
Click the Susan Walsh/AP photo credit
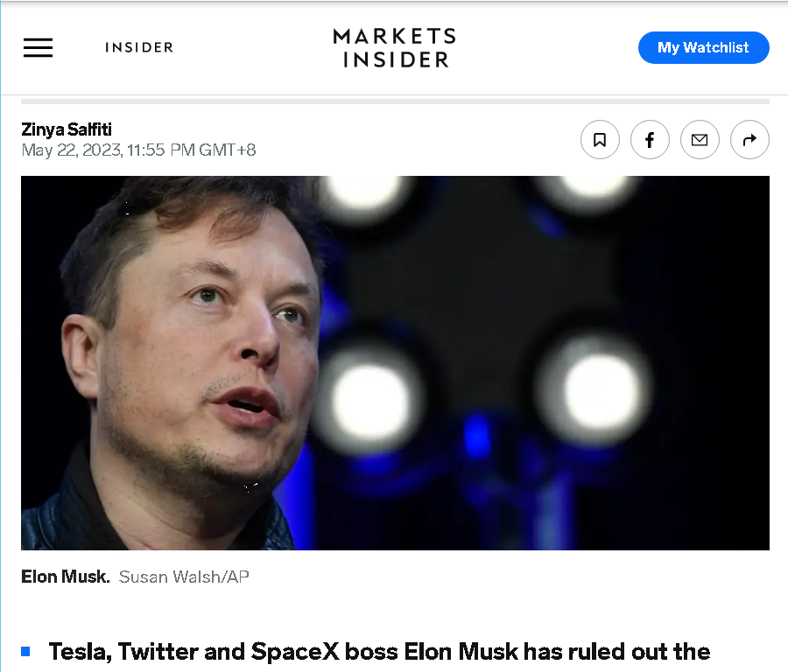click(x=184, y=577)
